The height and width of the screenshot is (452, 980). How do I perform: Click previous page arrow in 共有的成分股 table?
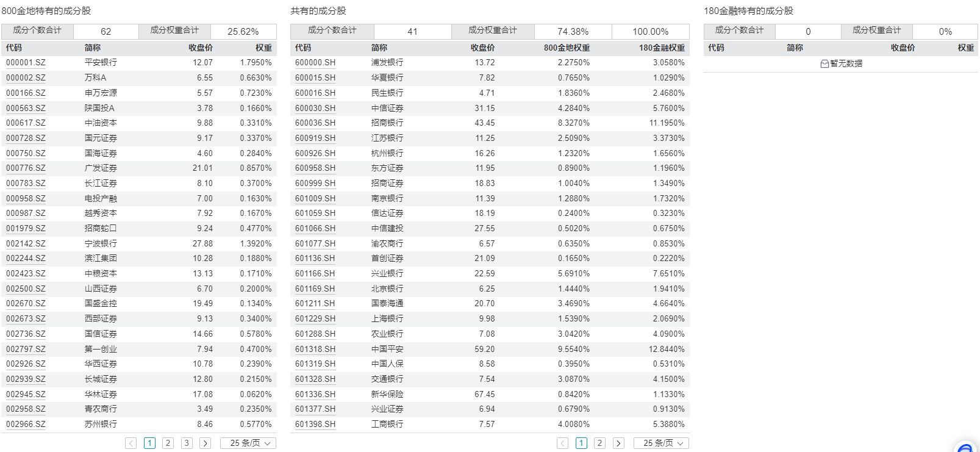pos(562,443)
